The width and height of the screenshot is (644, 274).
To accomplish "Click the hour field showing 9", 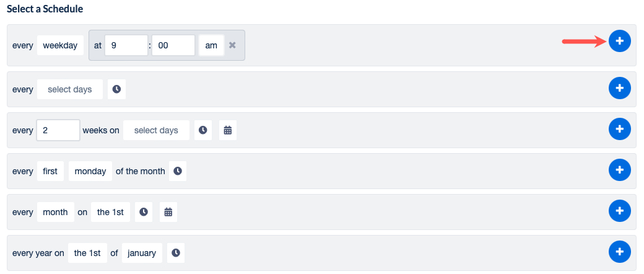I will (x=126, y=45).
